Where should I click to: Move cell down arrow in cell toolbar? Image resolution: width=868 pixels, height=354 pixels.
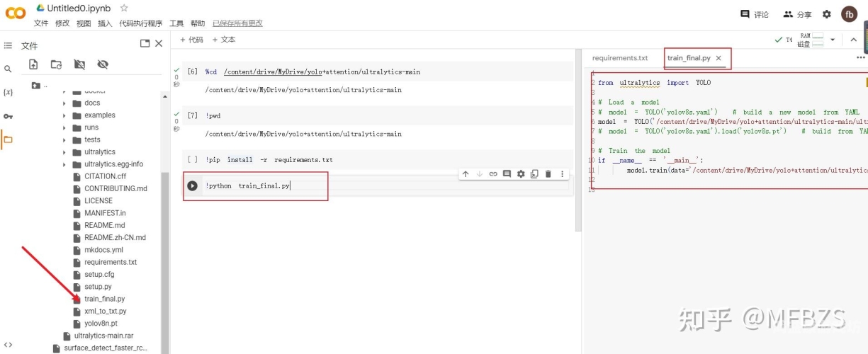479,173
